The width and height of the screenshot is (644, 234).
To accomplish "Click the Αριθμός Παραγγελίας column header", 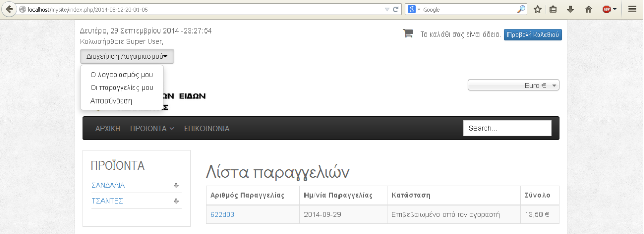I will (x=253, y=195).
